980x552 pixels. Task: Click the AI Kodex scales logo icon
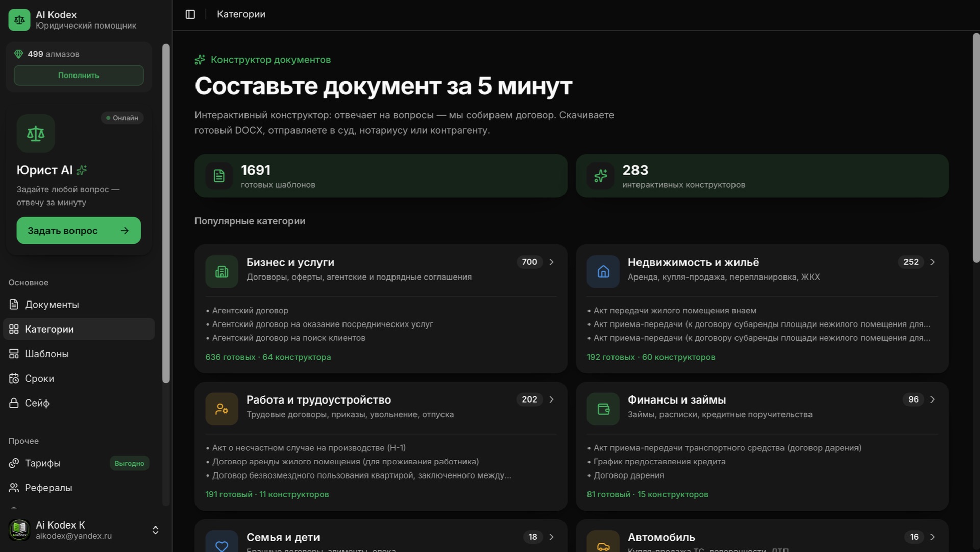(x=19, y=20)
